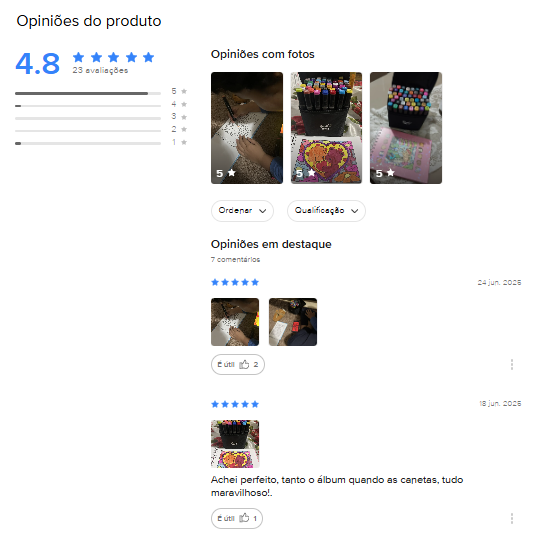View markers photo in 18 jun. review
The width and height of the screenshot is (537, 538).
coord(235,444)
